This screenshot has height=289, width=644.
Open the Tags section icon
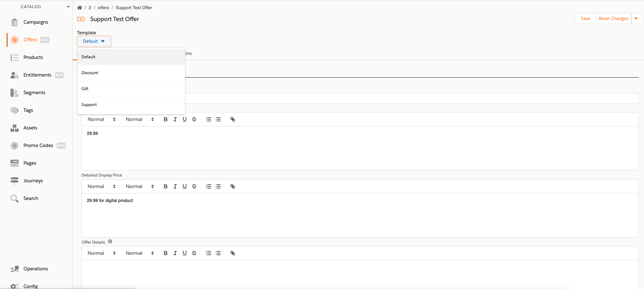tap(14, 110)
